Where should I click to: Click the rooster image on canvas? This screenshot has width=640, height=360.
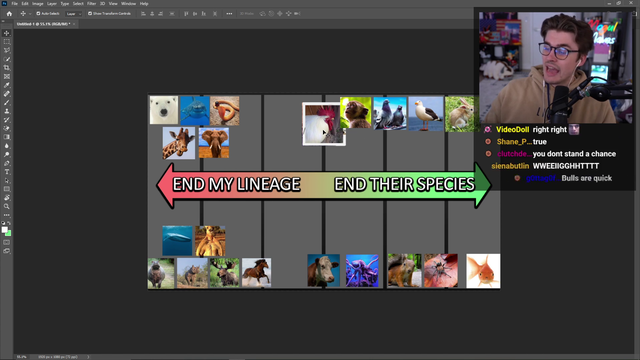pos(324,124)
